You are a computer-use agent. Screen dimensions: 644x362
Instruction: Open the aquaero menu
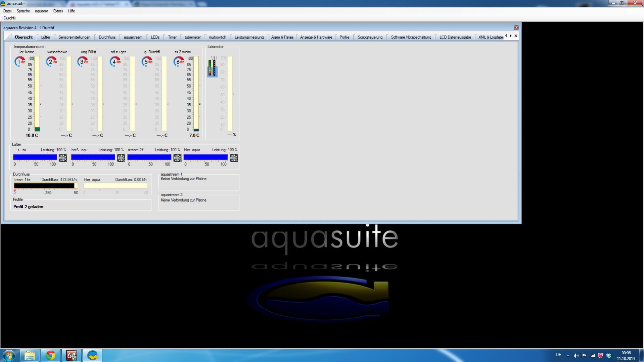point(42,11)
